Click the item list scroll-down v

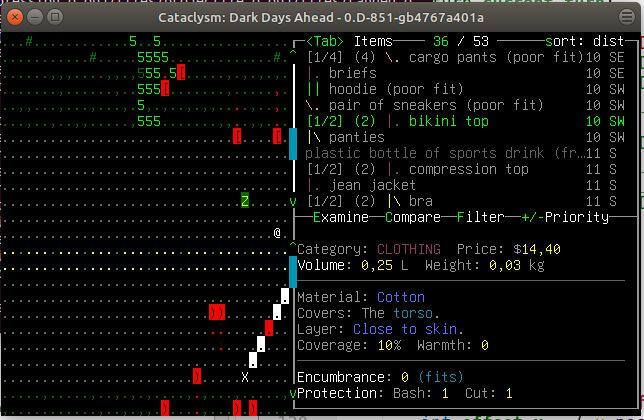point(293,201)
